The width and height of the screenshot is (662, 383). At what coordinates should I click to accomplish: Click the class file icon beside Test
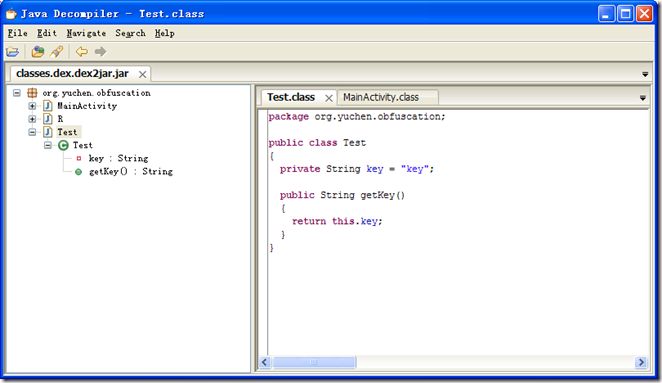click(48, 132)
